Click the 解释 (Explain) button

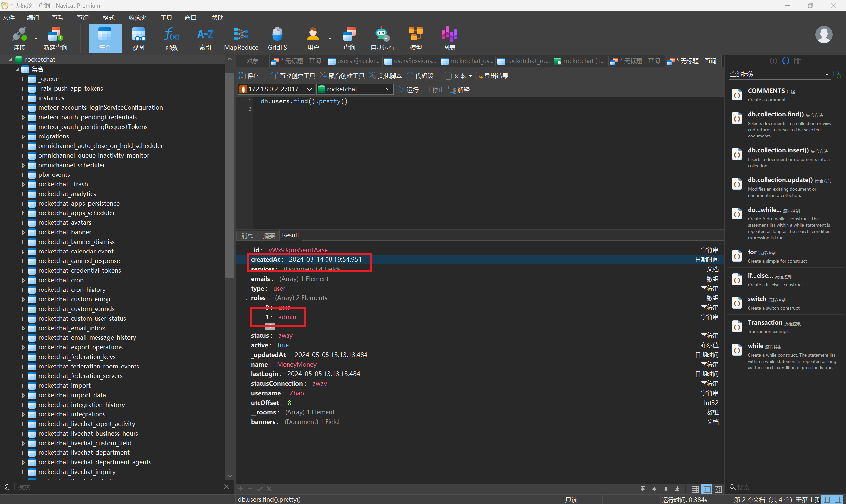(459, 90)
